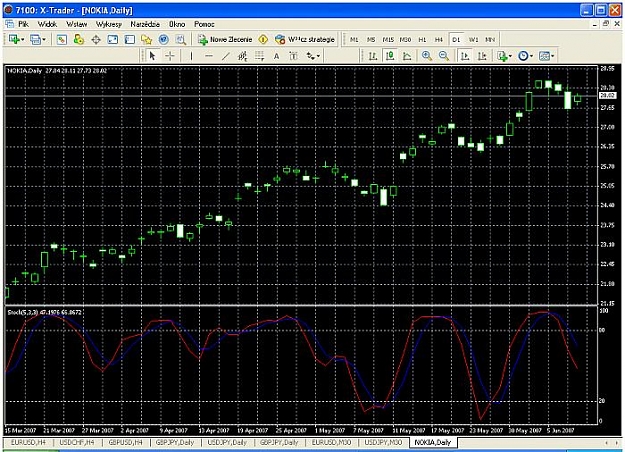Toggle chart auto scroll
This screenshot has width=625, height=452.
coord(465,56)
